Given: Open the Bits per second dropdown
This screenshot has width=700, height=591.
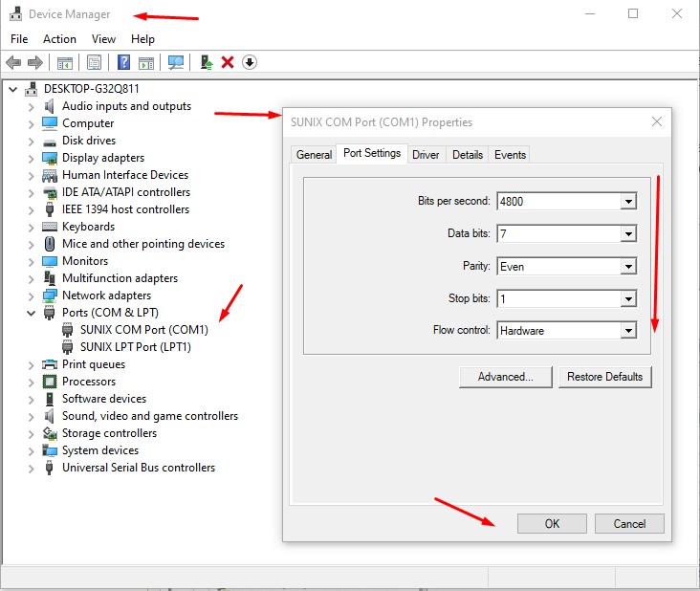Looking at the screenshot, I should 628,202.
